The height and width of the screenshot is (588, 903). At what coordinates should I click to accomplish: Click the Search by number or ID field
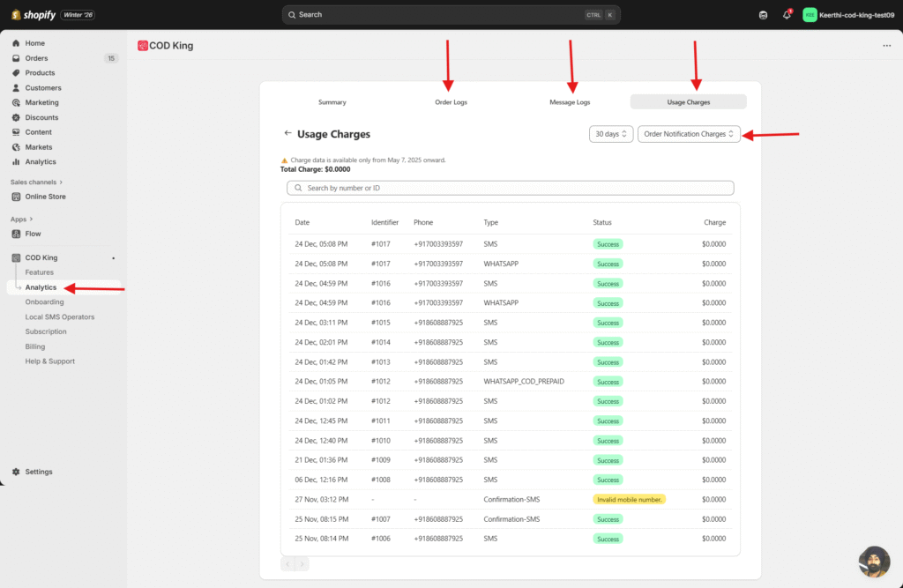[510, 188]
